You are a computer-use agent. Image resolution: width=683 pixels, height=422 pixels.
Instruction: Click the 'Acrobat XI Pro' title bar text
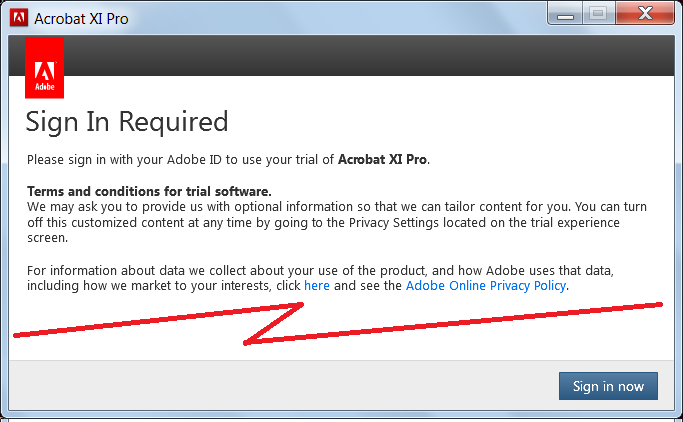click(81, 19)
